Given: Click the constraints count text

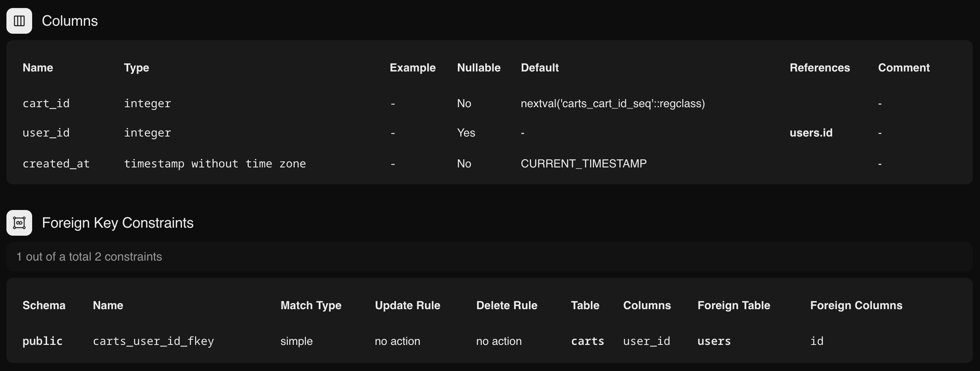Looking at the screenshot, I should [x=89, y=256].
